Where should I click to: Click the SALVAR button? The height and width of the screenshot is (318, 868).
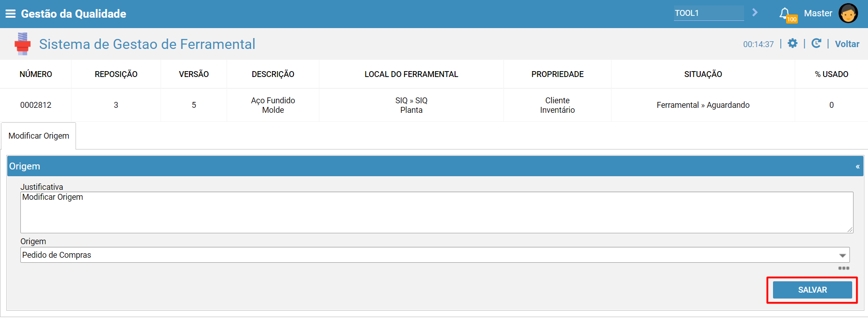(812, 290)
